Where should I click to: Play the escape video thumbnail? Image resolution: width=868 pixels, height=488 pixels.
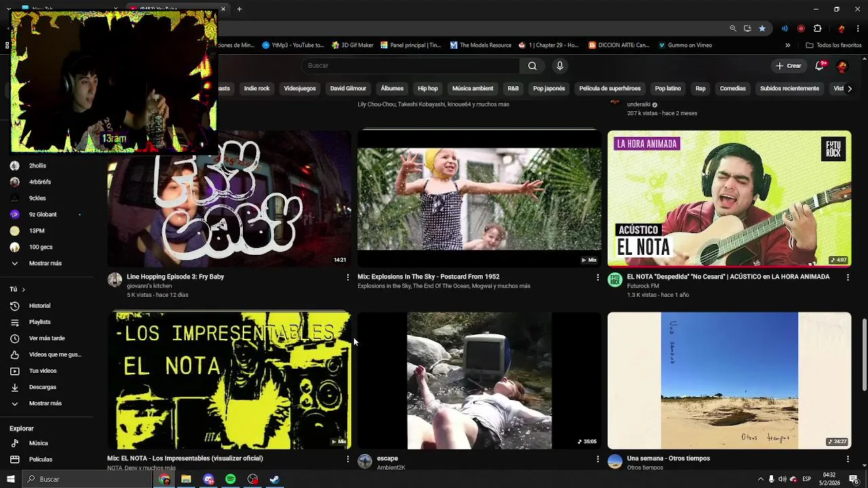point(479,381)
